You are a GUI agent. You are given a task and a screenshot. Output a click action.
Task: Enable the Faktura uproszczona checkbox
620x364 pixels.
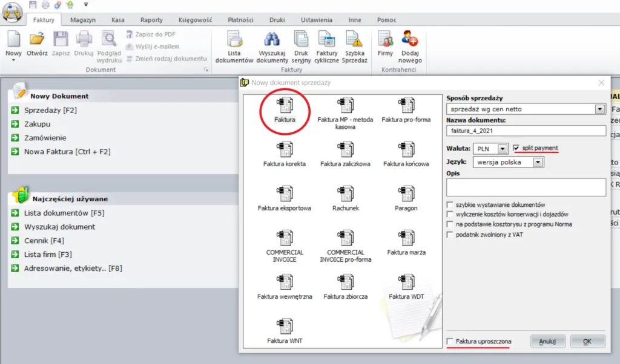click(450, 342)
